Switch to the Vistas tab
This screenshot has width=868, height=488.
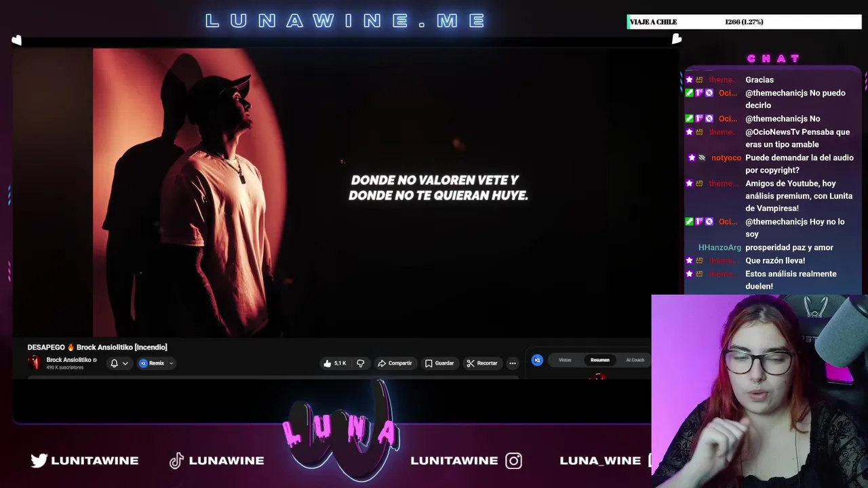[565, 360]
